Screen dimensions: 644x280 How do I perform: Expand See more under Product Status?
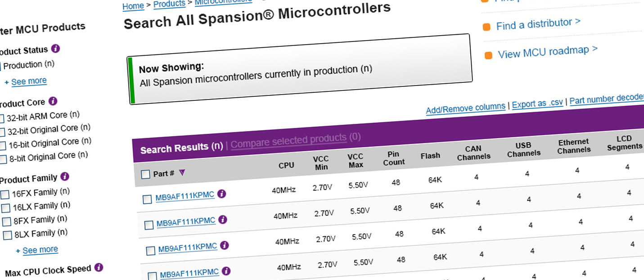click(x=29, y=81)
